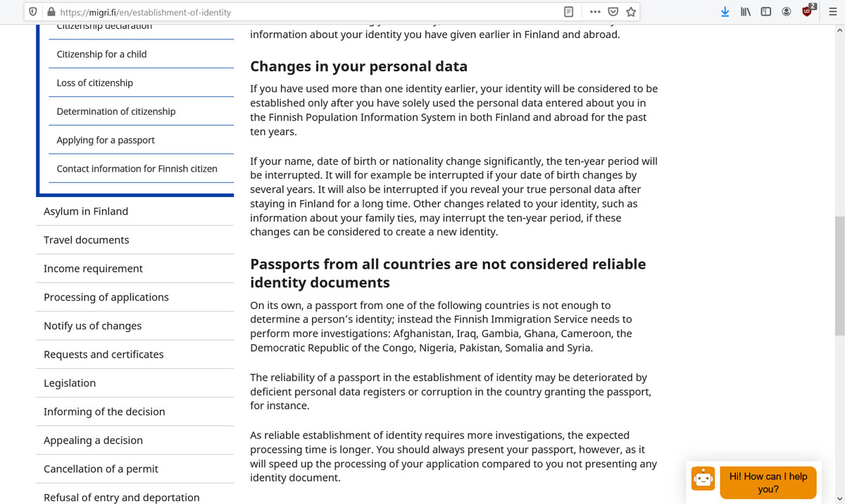
Task: Bookmark this page with the star
Action: [x=632, y=11]
